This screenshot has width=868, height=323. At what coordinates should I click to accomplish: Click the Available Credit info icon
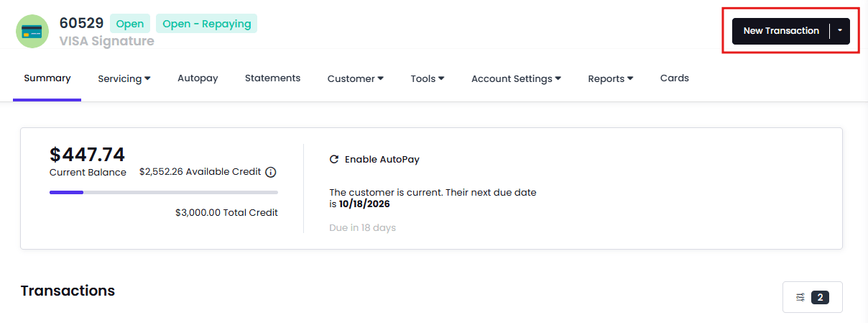click(x=271, y=173)
